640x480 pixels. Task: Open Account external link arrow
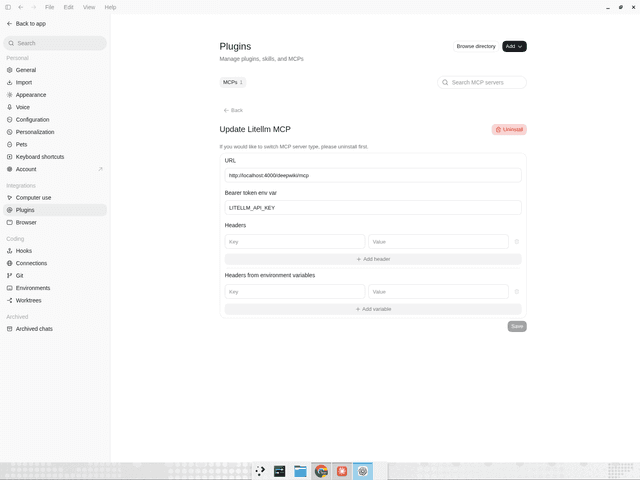coord(100,169)
